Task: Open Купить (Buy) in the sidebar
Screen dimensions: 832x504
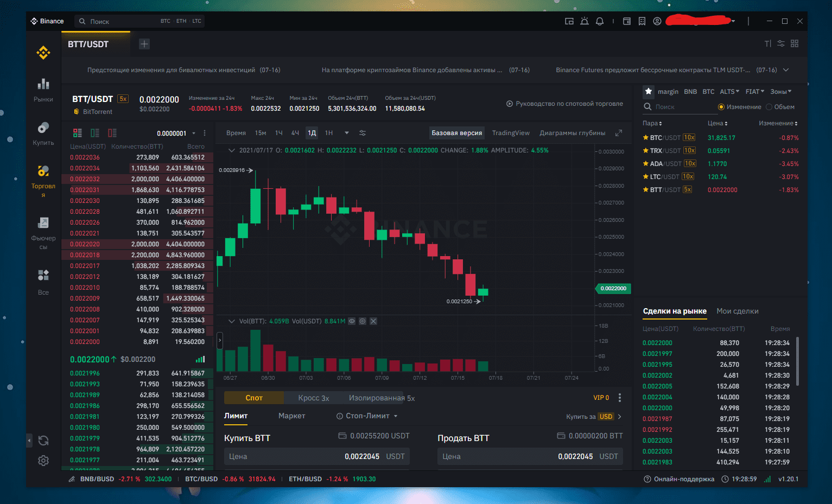Action: coord(43,134)
